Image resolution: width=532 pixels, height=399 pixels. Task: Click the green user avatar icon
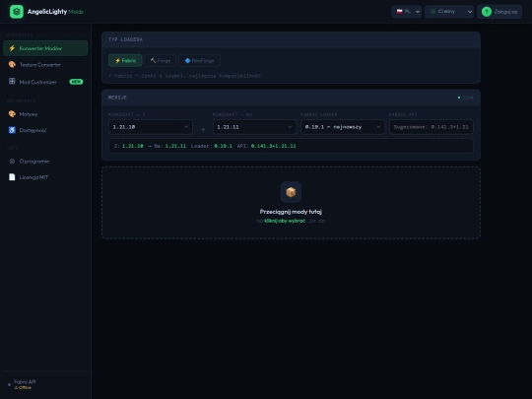[x=487, y=12]
